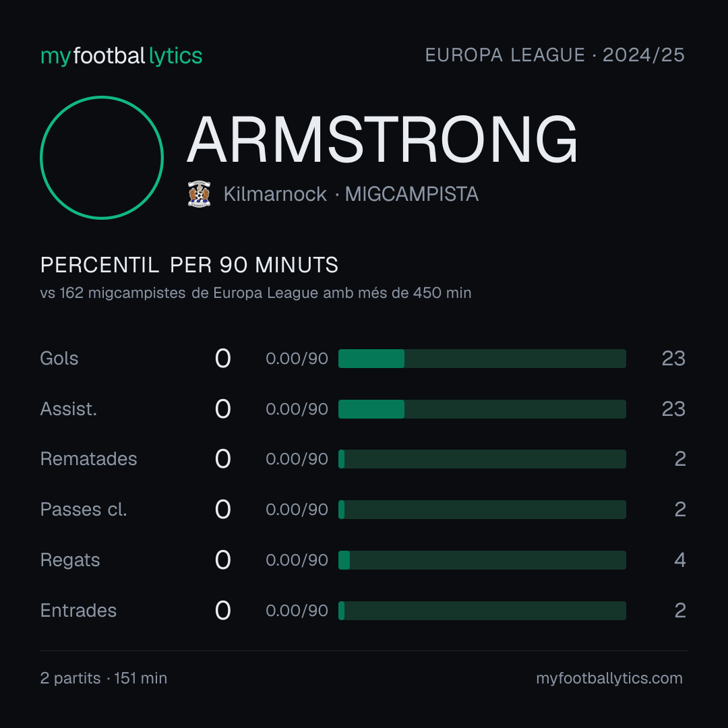This screenshot has width=728, height=728.
Task: Click the Assist. percentile bar
Action: tap(482, 409)
